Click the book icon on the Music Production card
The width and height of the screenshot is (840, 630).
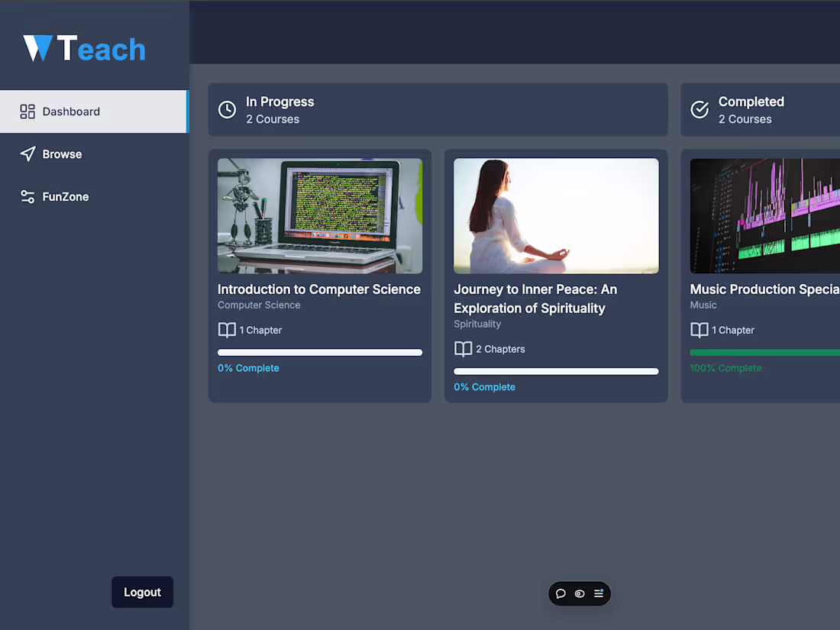click(x=699, y=330)
